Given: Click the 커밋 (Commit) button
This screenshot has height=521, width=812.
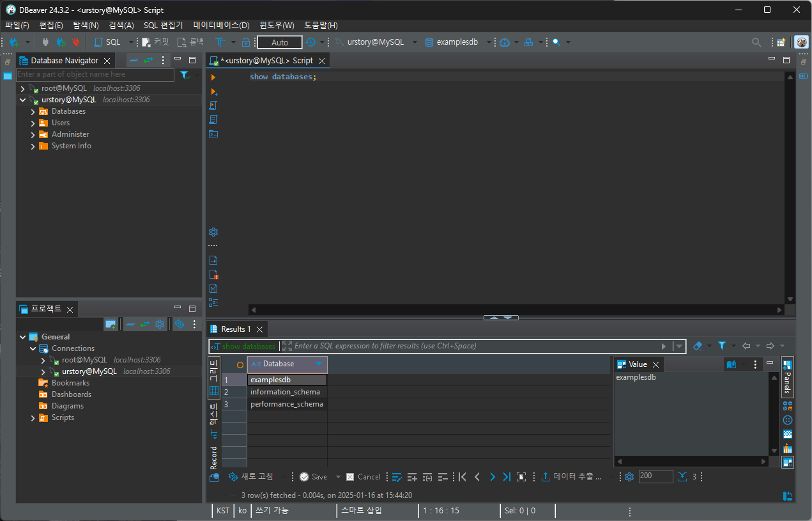Looking at the screenshot, I should pos(156,42).
